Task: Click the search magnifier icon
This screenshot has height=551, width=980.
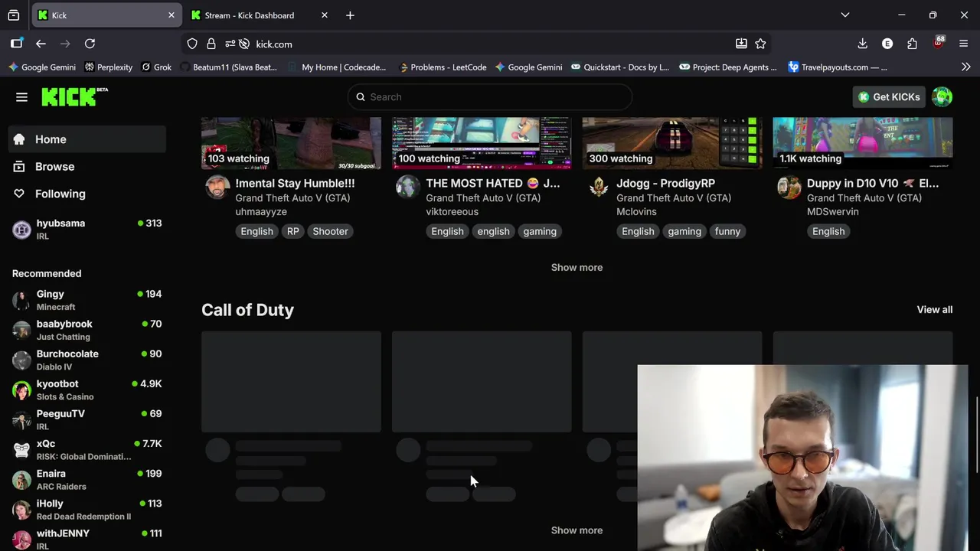Action: click(x=361, y=97)
